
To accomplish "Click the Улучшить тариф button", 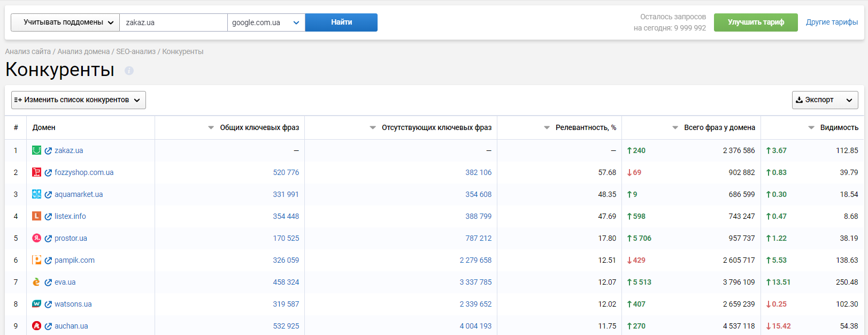I will [755, 22].
